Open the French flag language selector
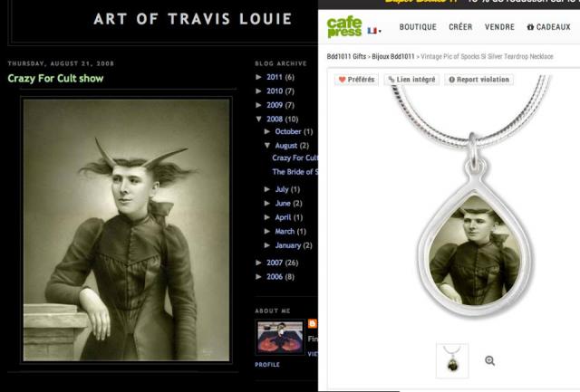580x392 pixels. 374,31
